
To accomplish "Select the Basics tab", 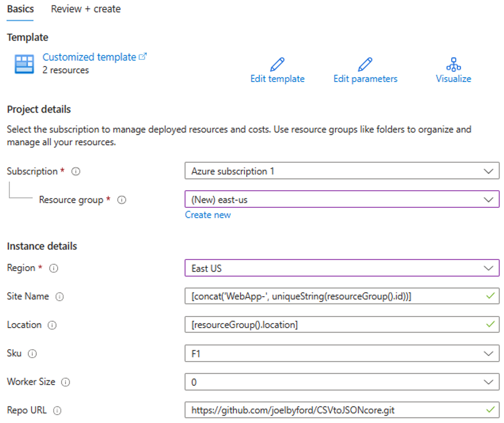I will (21, 9).
